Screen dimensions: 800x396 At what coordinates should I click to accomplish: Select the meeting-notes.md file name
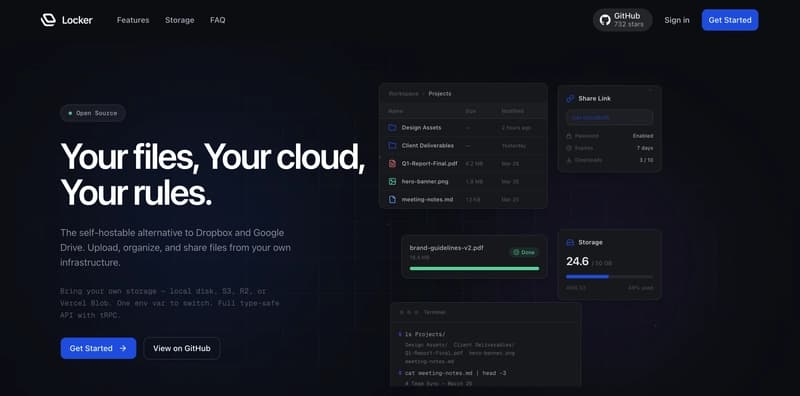click(x=427, y=200)
